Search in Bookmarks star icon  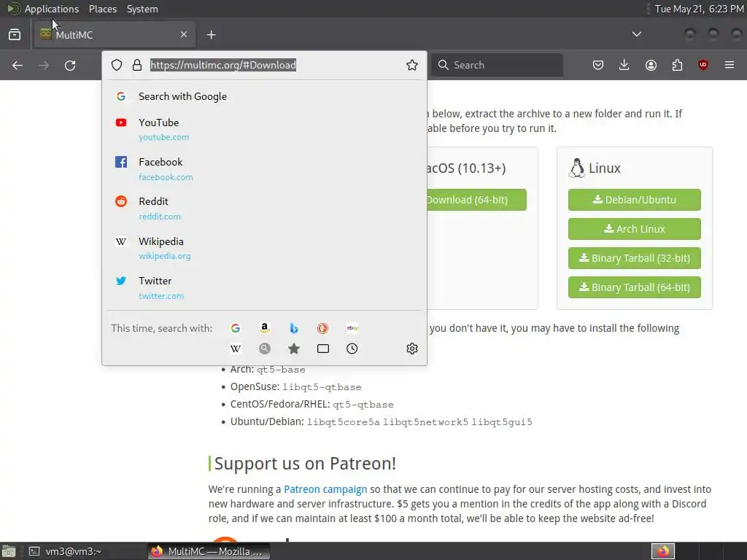pos(294,349)
